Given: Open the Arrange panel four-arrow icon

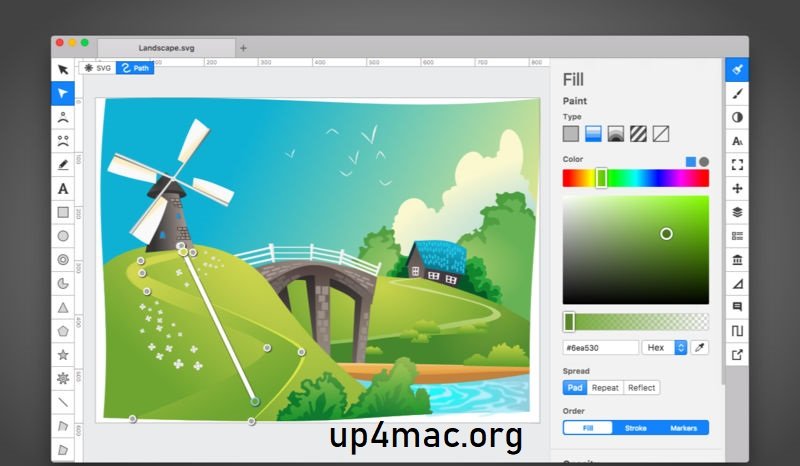Looking at the screenshot, I should pos(737,188).
